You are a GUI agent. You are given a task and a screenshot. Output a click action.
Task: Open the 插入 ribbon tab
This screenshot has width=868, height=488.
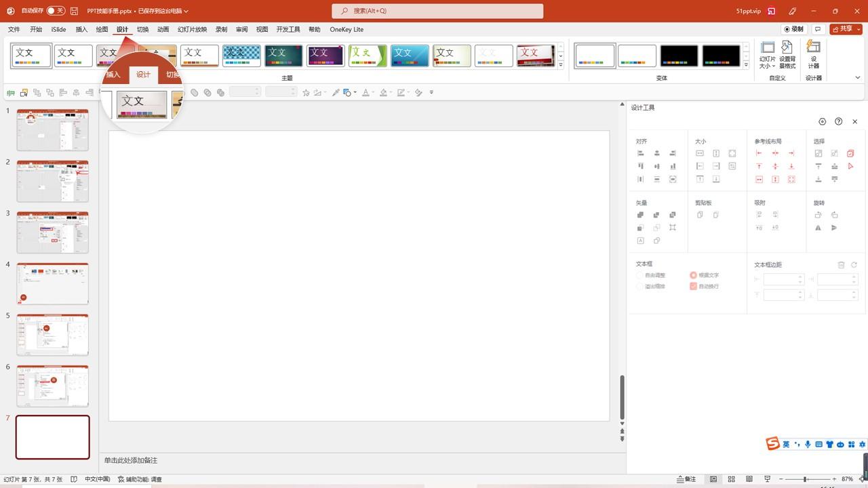[x=81, y=30]
